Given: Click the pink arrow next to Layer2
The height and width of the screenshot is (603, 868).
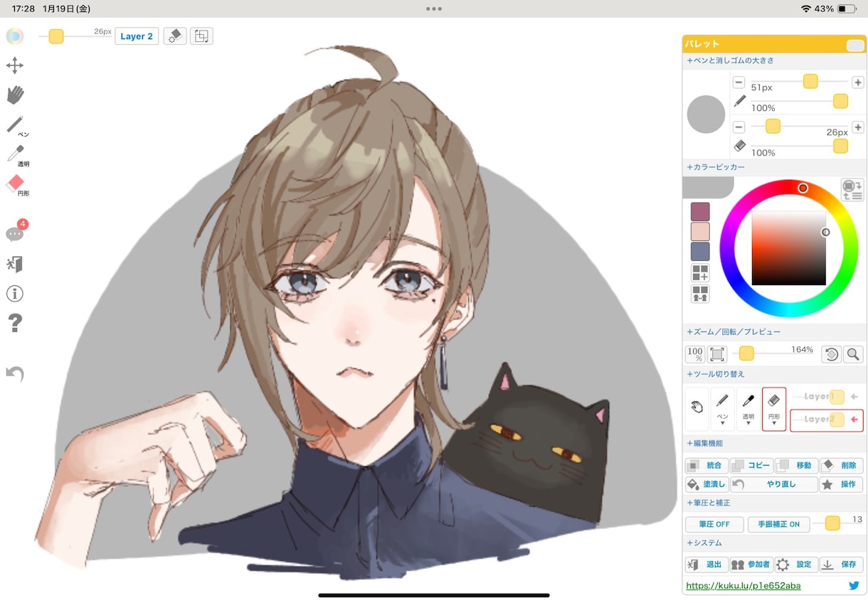Looking at the screenshot, I should click(x=854, y=420).
